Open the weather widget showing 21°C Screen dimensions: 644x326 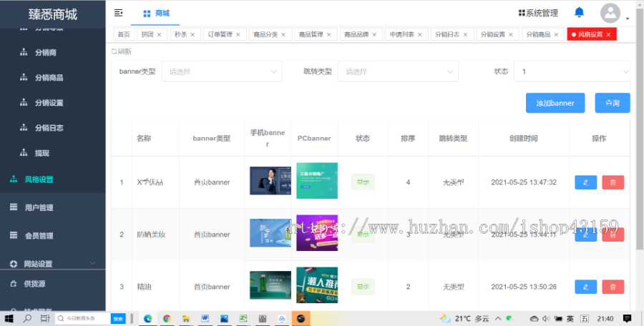(x=464, y=319)
